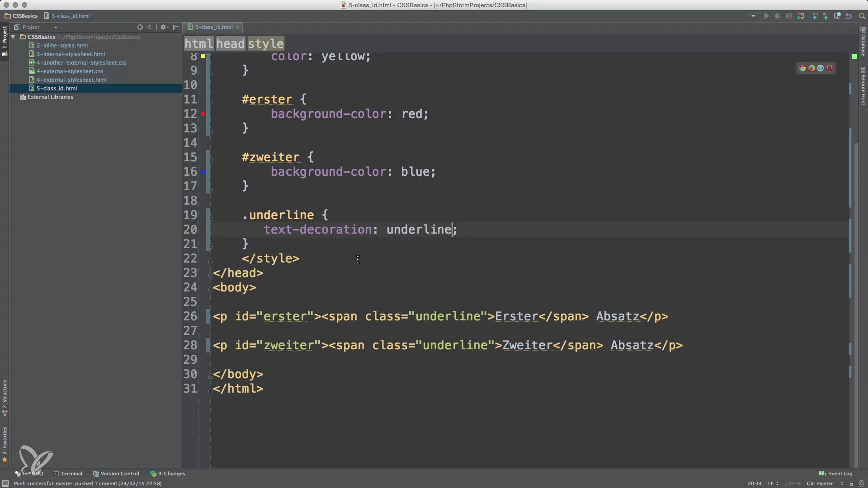Click the style breadcrumb in the editor
The height and width of the screenshot is (488, 868).
pos(266,43)
